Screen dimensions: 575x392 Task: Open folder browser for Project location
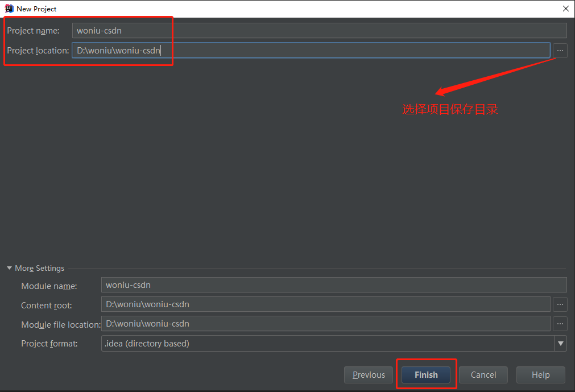tap(560, 51)
